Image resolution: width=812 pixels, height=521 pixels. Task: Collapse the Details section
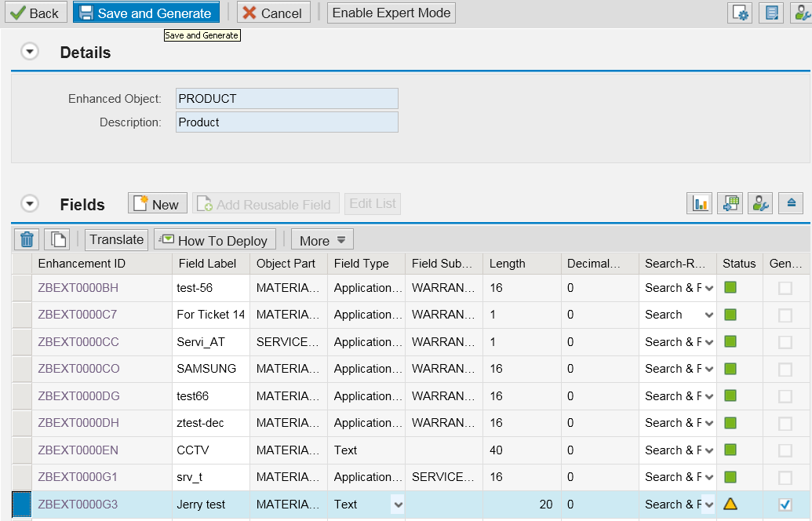click(30, 52)
